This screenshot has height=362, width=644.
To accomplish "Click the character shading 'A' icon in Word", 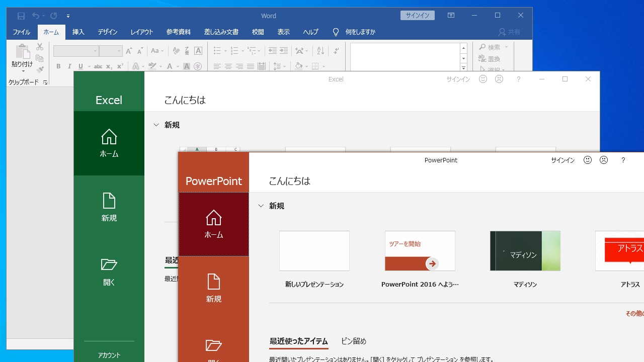I will point(187,66).
